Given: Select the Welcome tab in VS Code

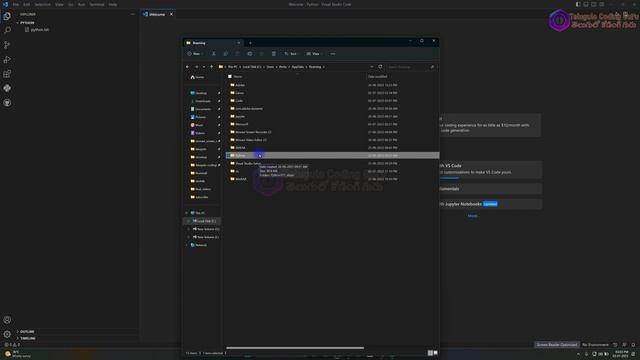Looking at the screenshot, I should tap(158, 14).
